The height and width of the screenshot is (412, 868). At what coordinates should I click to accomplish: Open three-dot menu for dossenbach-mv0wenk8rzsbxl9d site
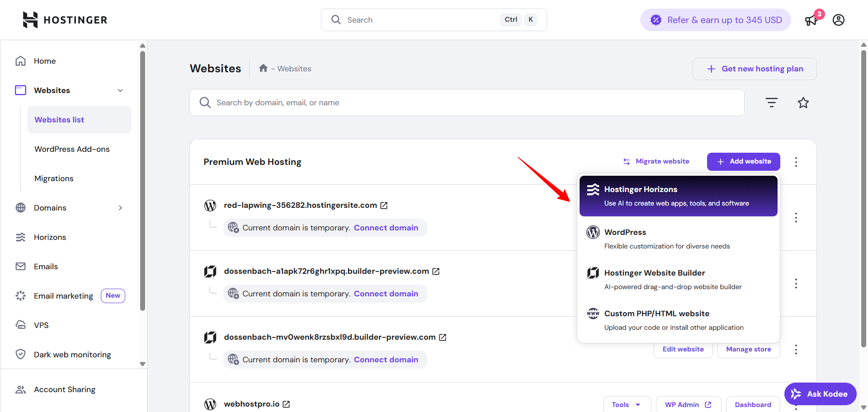[796, 350]
